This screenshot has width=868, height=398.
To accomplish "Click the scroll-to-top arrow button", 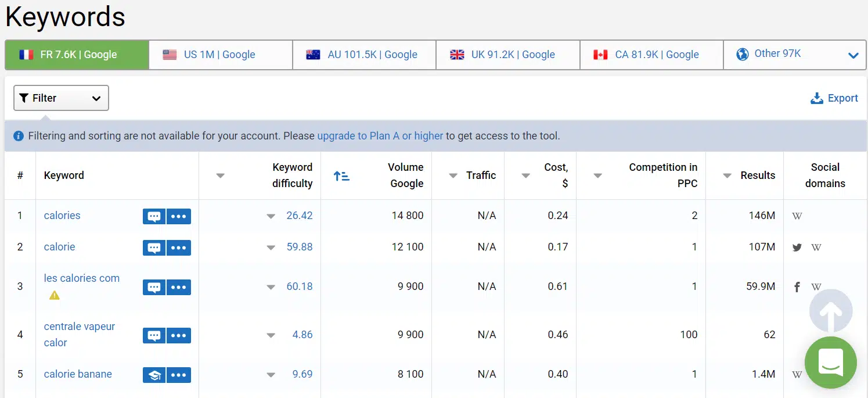I will tap(830, 311).
